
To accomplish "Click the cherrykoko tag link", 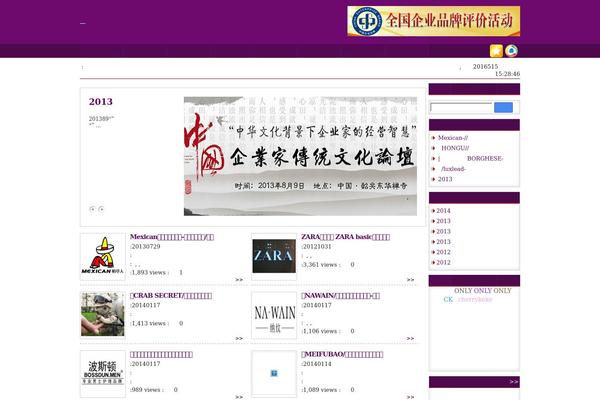I will tap(475, 299).
